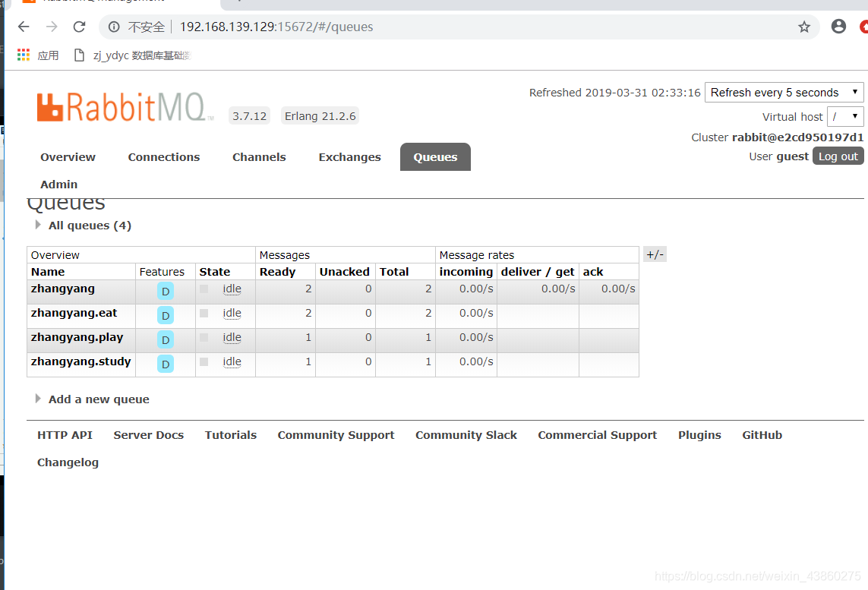Log out of the guest account

point(838,156)
